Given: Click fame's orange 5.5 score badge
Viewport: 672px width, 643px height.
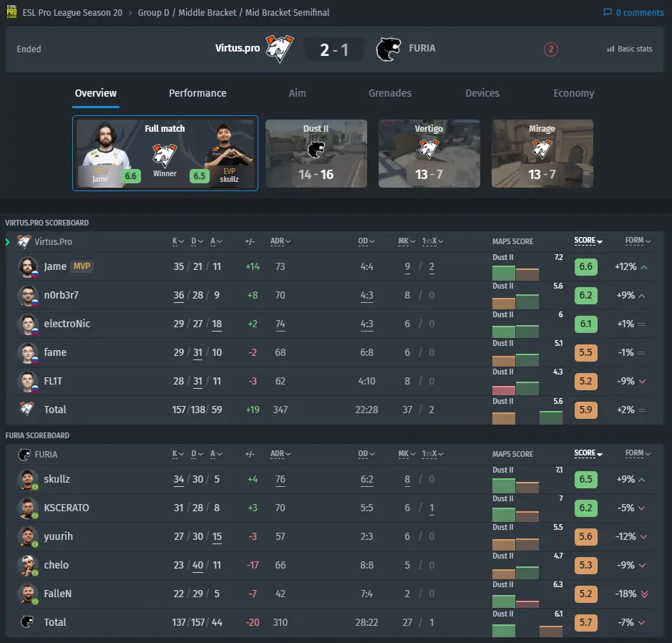Looking at the screenshot, I should point(585,353).
